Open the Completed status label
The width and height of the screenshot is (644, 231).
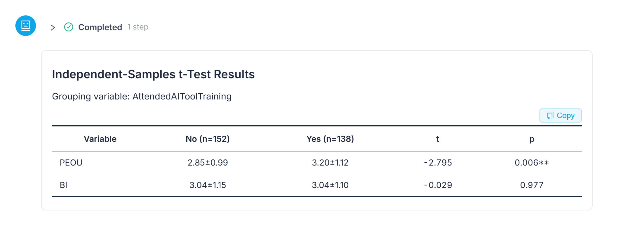click(x=100, y=27)
